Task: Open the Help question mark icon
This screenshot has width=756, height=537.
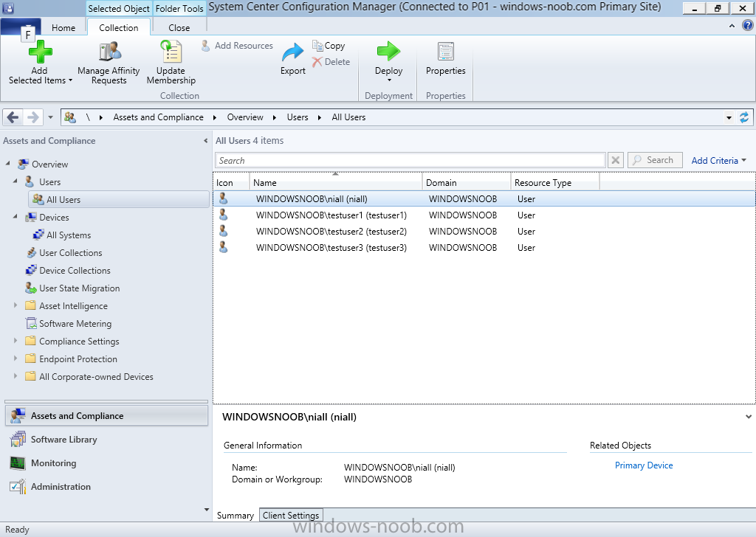Action: (x=747, y=26)
